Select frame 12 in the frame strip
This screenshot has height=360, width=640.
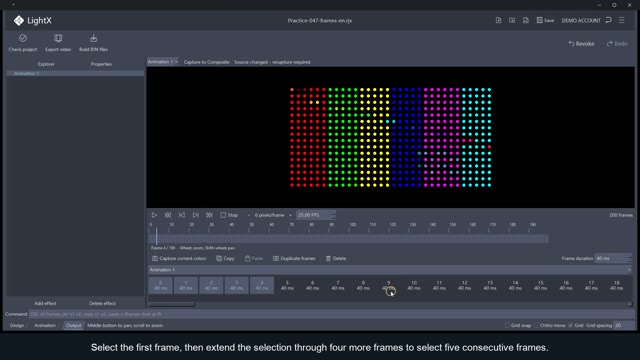click(x=464, y=285)
